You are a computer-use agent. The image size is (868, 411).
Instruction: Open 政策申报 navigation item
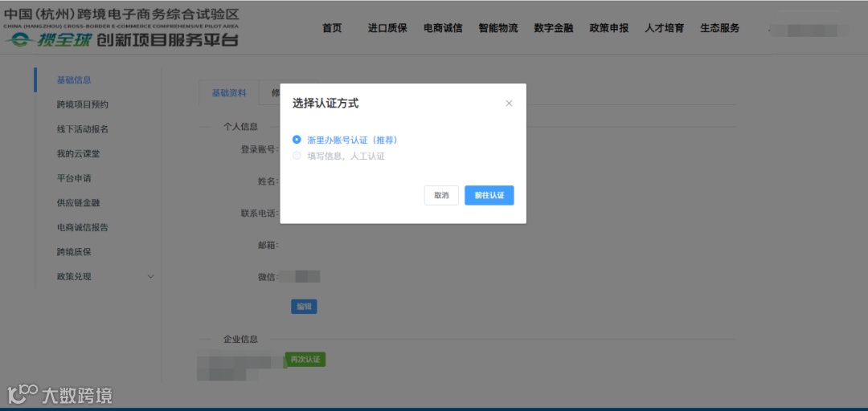(609, 28)
